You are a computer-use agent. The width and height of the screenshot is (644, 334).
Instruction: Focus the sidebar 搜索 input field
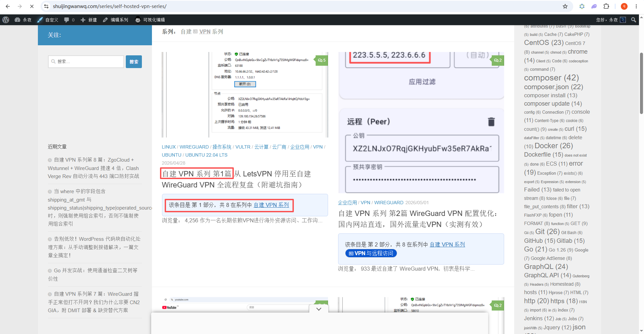pyautogui.click(x=86, y=62)
